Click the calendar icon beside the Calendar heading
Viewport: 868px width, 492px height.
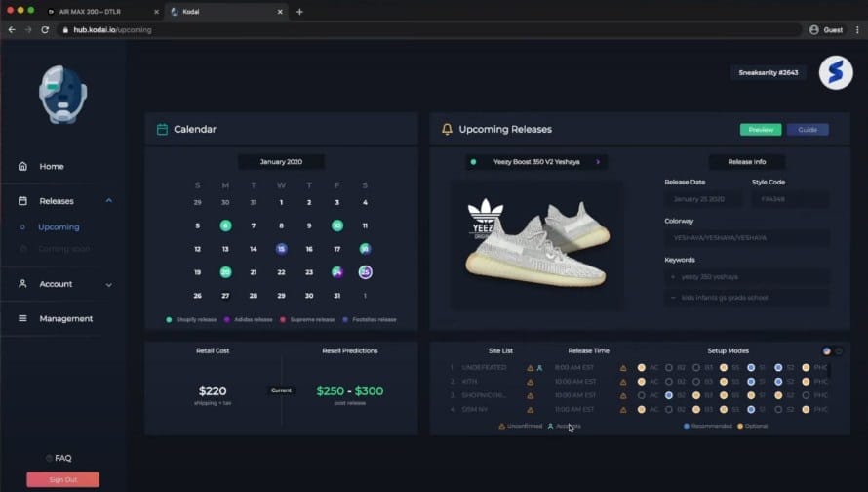[x=162, y=129]
